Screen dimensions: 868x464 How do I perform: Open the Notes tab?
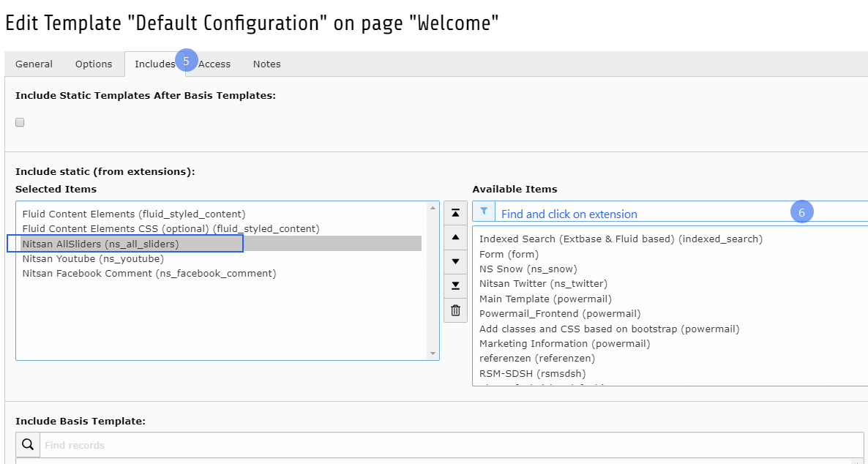pos(267,64)
